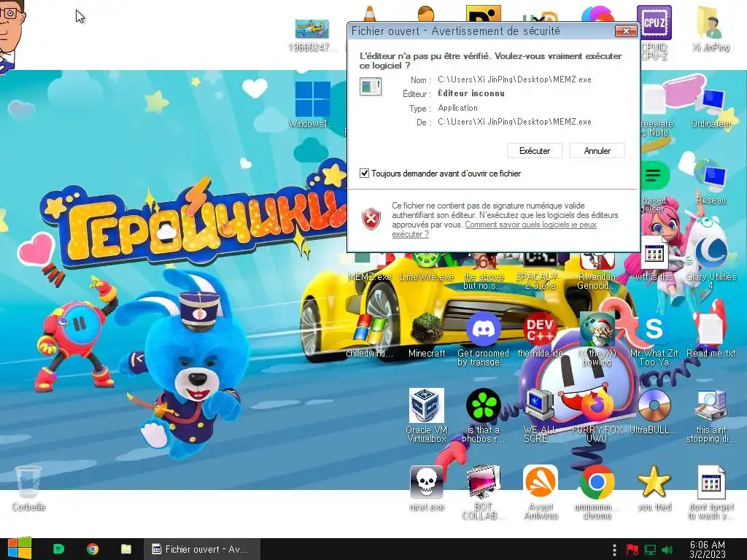Select 'the above but no s...' icon
This screenshot has height=560, width=747.
[x=483, y=271]
